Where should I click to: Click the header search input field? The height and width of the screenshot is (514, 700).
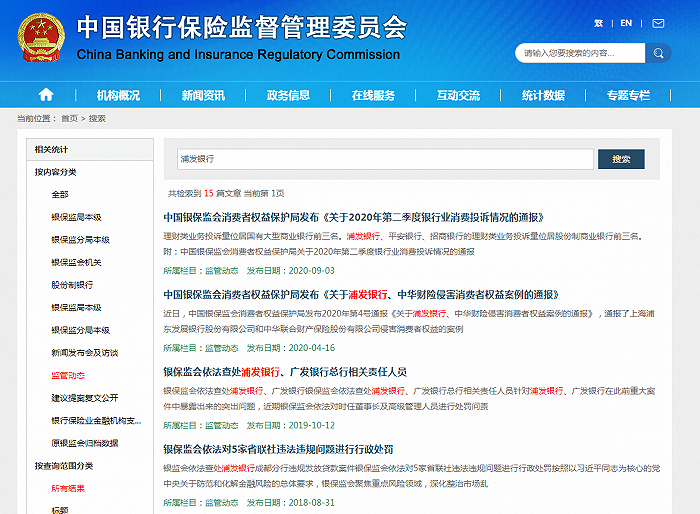580,53
